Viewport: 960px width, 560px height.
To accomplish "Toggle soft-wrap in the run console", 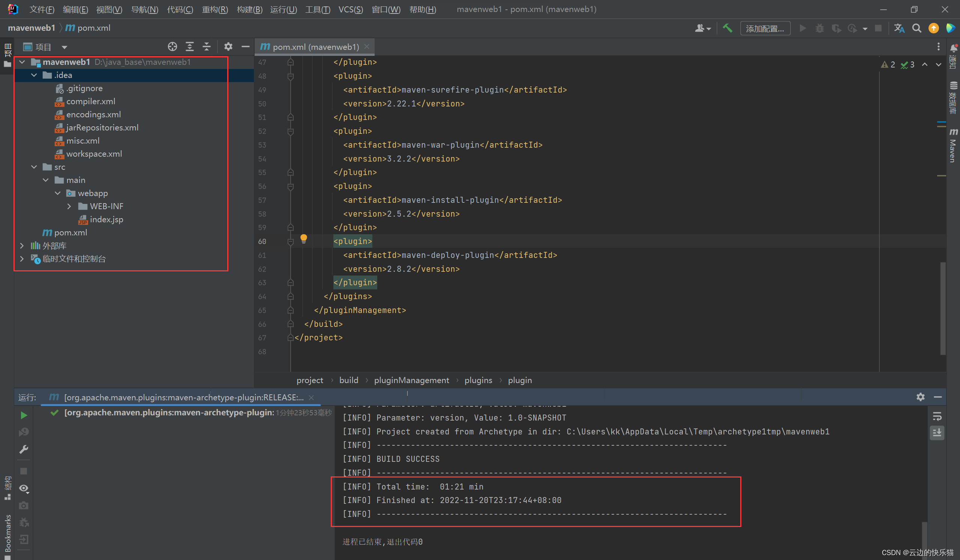I will coord(937,416).
